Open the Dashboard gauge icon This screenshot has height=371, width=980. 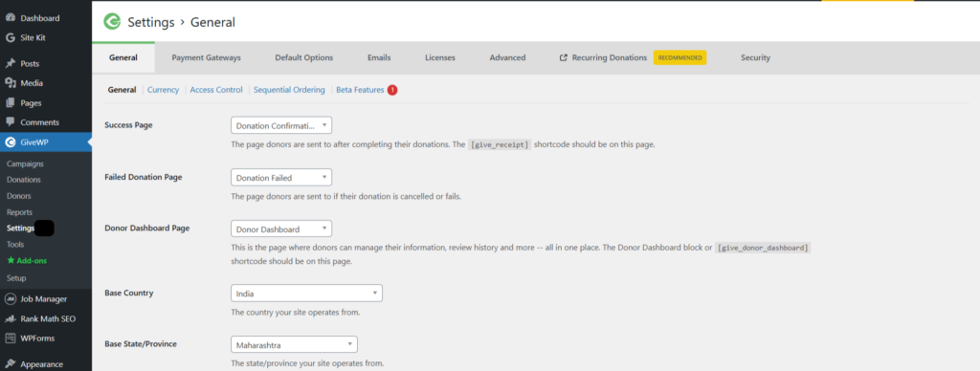coord(10,18)
